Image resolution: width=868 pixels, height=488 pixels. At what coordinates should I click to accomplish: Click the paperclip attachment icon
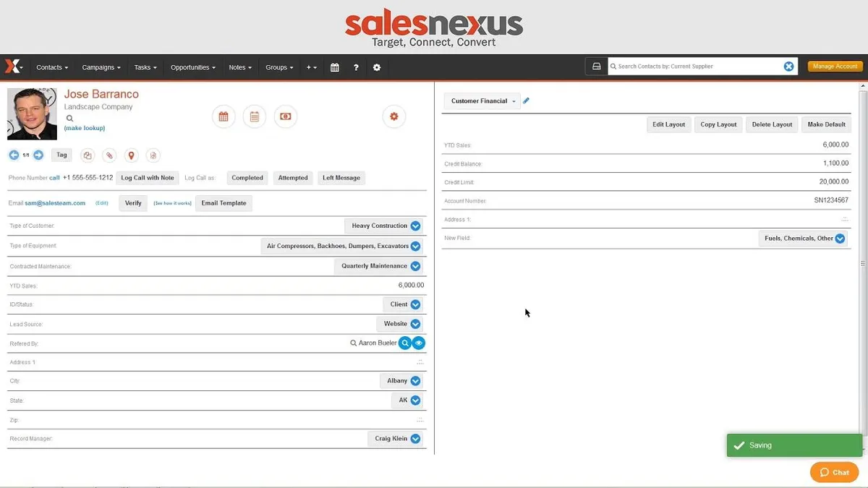coord(109,155)
